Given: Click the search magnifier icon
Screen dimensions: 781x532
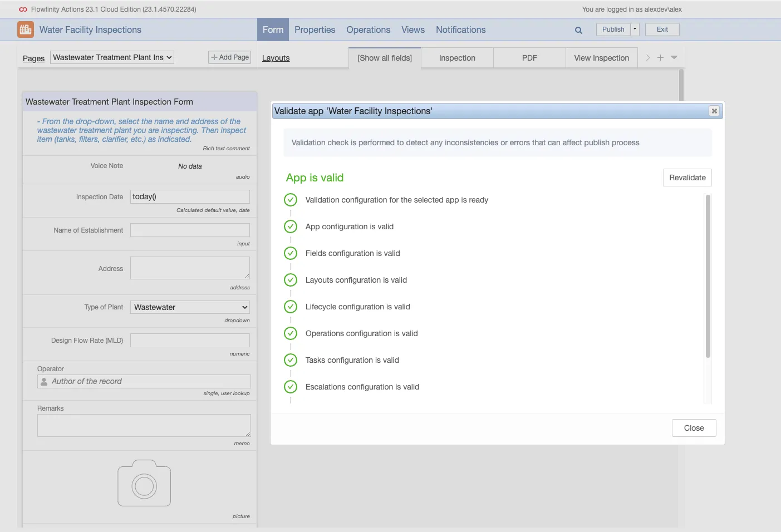Looking at the screenshot, I should [x=578, y=30].
